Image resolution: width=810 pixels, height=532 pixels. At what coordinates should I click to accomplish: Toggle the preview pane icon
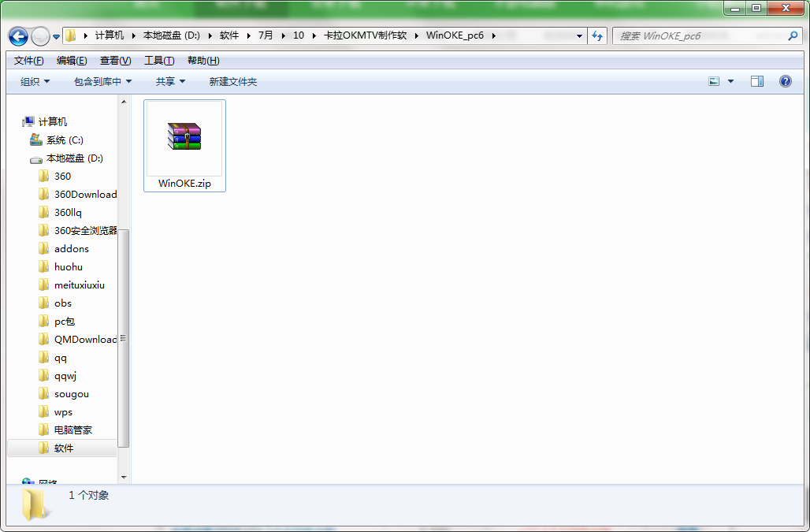pyautogui.click(x=757, y=81)
